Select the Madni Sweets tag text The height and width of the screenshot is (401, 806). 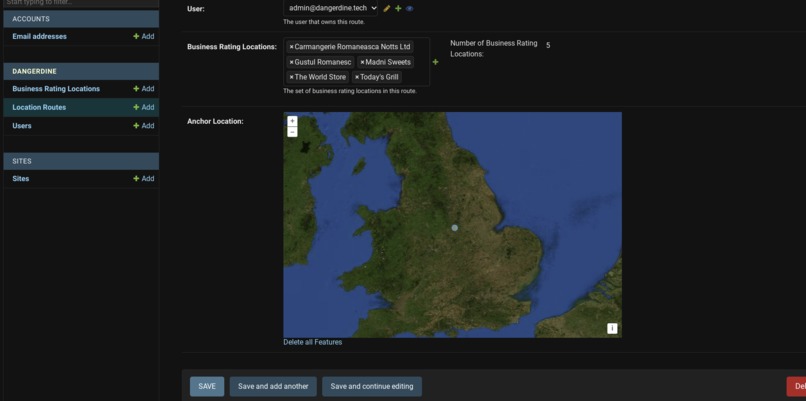pyautogui.click(x=388, y=62)
